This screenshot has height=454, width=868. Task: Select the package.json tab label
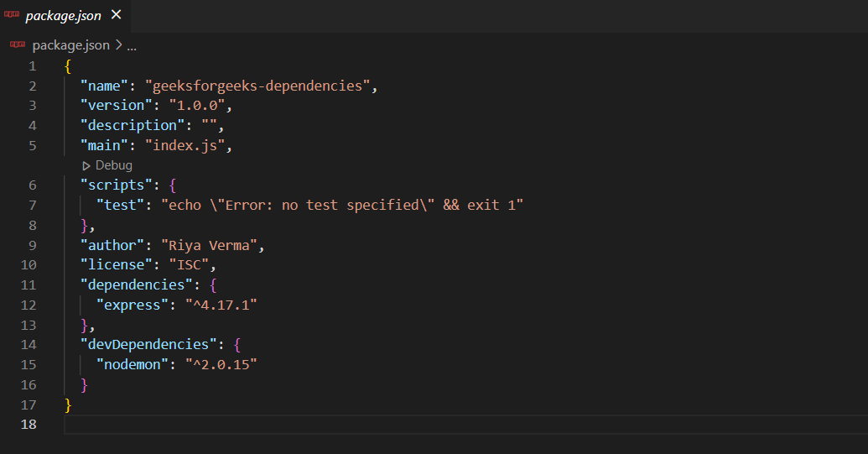click(62, 15)
